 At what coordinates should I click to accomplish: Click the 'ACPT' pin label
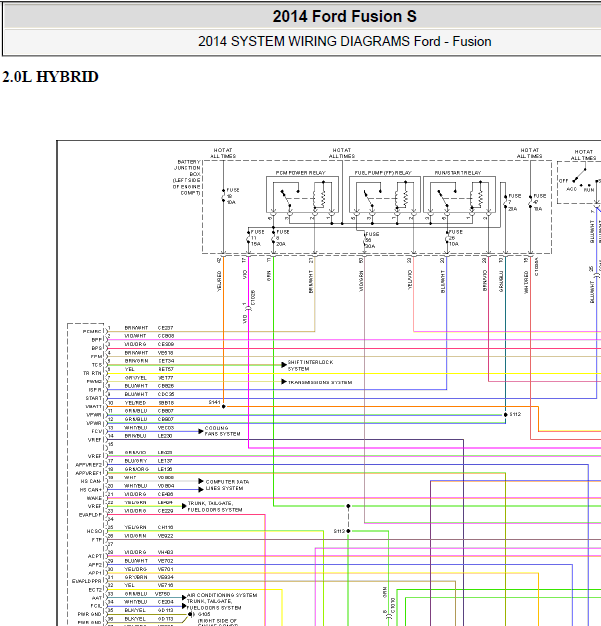click(95, 556)
